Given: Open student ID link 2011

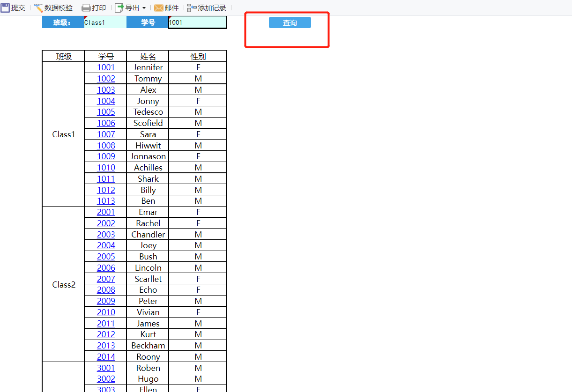Looking at the screenshot, I should pos(106,324).
